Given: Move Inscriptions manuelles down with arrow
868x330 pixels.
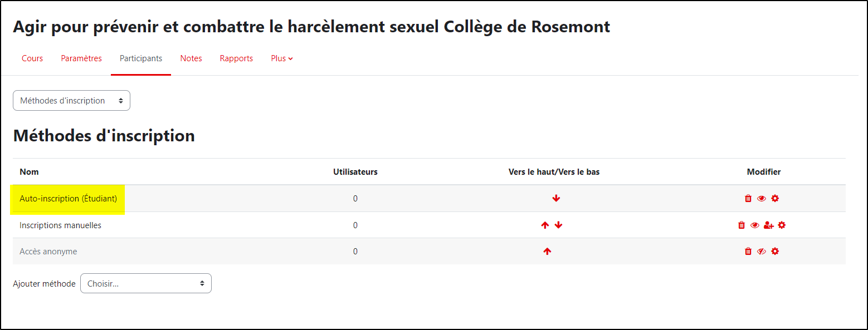Looking at the screenshot, I should (x=559, y=225).
